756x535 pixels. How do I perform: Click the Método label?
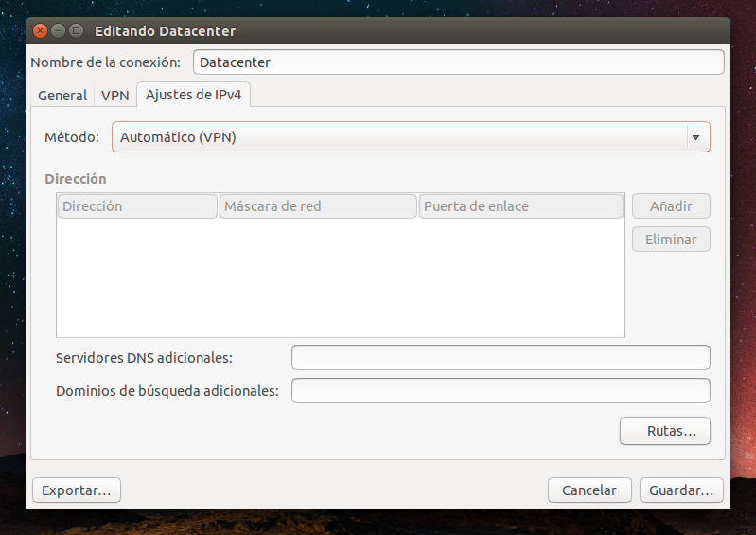click(72, 137)
